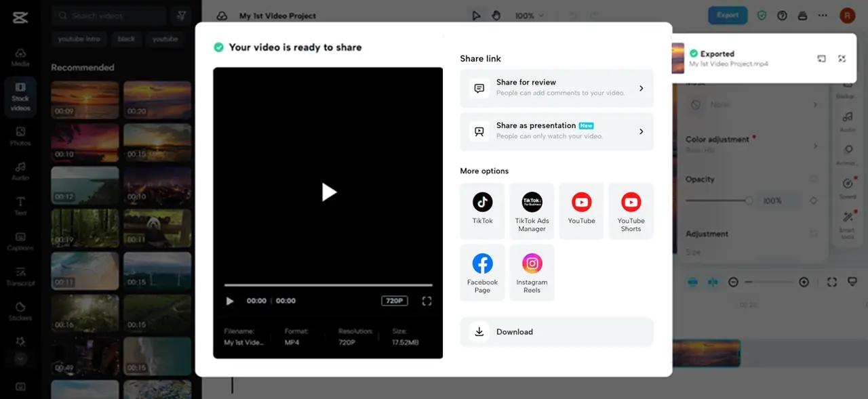Click the cloud save icon near project title

click(x=222, y=16)
